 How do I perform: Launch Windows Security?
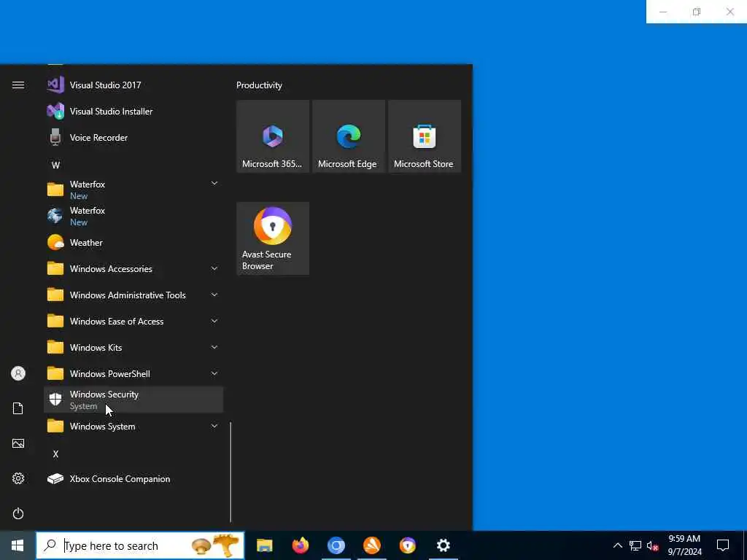point(133,400)
